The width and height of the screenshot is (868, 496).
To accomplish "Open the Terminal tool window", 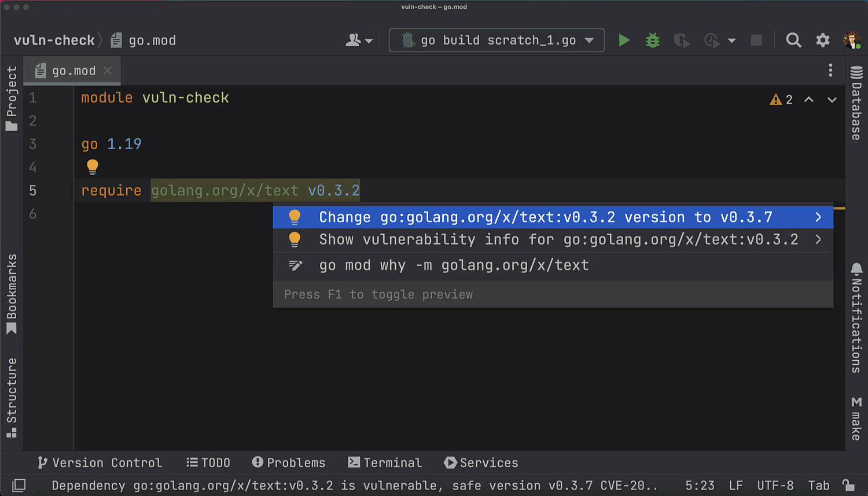I will (385, 462).
